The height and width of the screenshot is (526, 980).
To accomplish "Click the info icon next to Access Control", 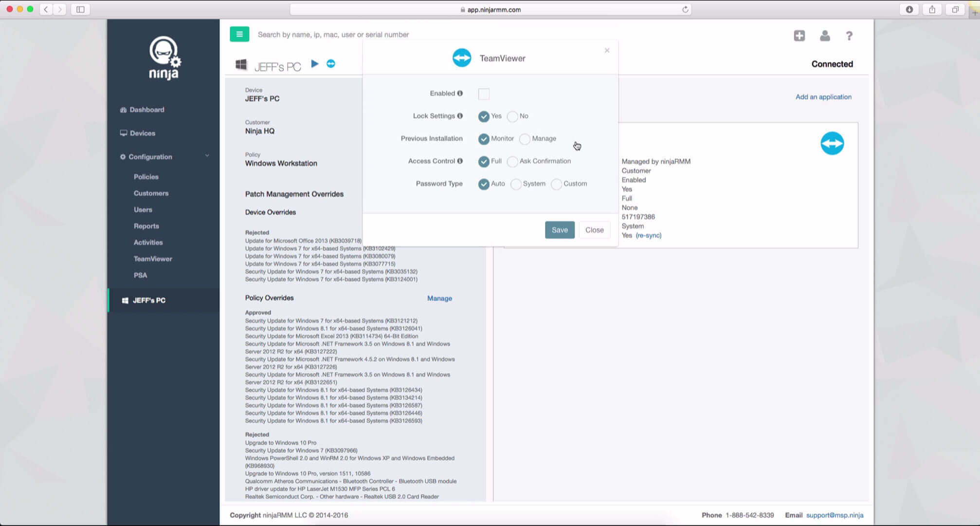I will [x=460, y=161].
